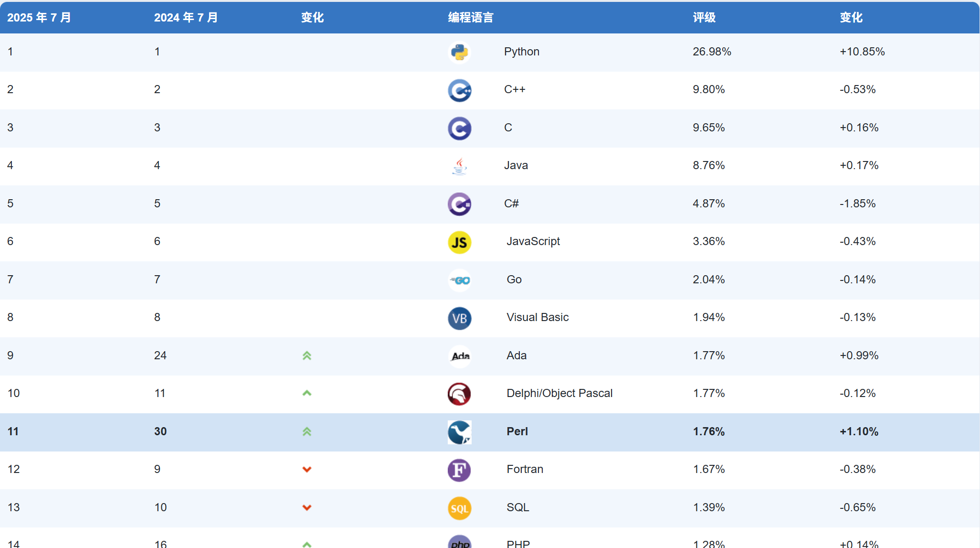The image size is (980, 548).
Task: Click the 评级 column header
Action: pyautogui.click(x=704, y=18)
